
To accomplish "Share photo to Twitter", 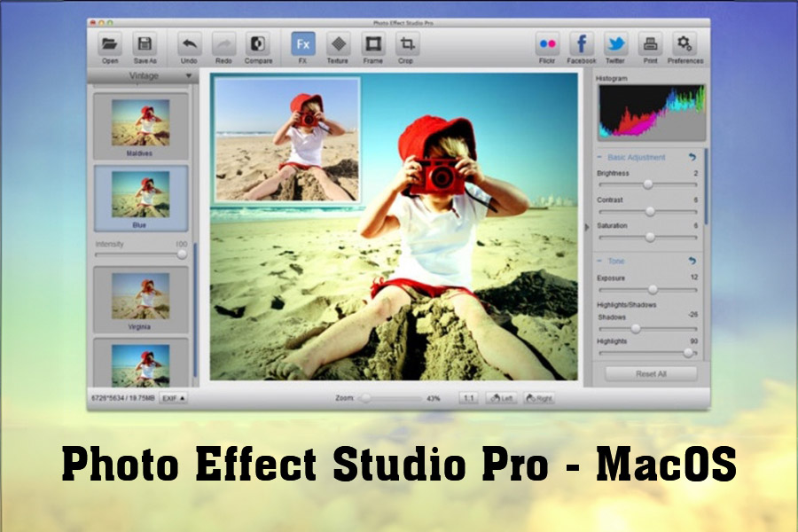I will tap(616, 43).
